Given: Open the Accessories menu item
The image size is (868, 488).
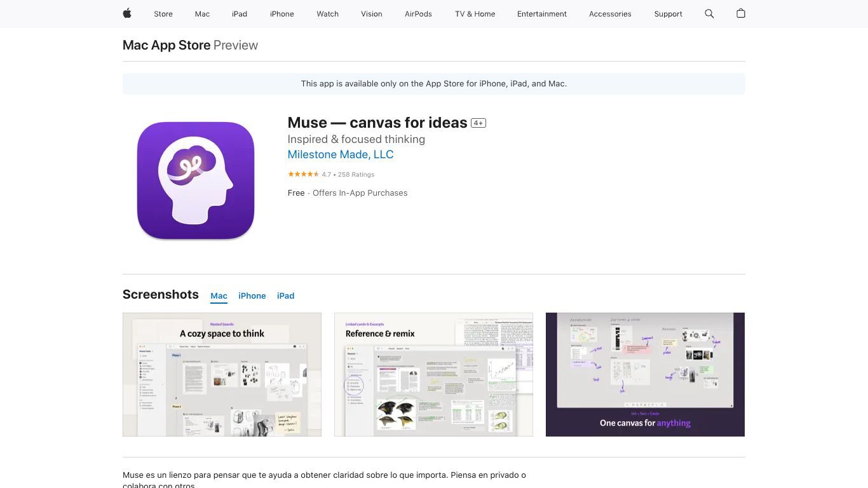Looking at the screenshot, I should click(x=610, y=14).
